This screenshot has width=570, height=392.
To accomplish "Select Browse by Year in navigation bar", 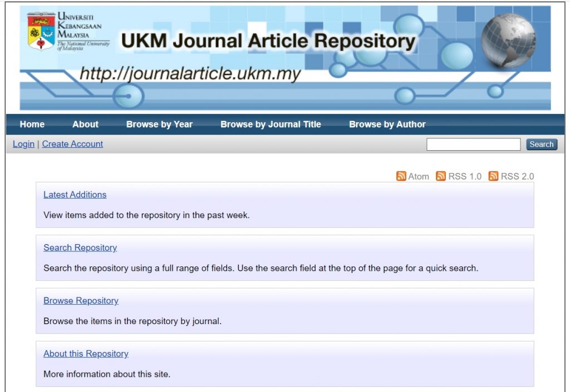I will [159, 125].
